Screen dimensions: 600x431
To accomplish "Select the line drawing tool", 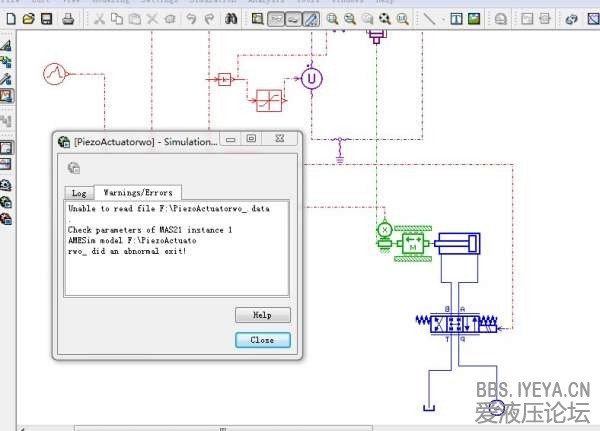I will (431, 19).
